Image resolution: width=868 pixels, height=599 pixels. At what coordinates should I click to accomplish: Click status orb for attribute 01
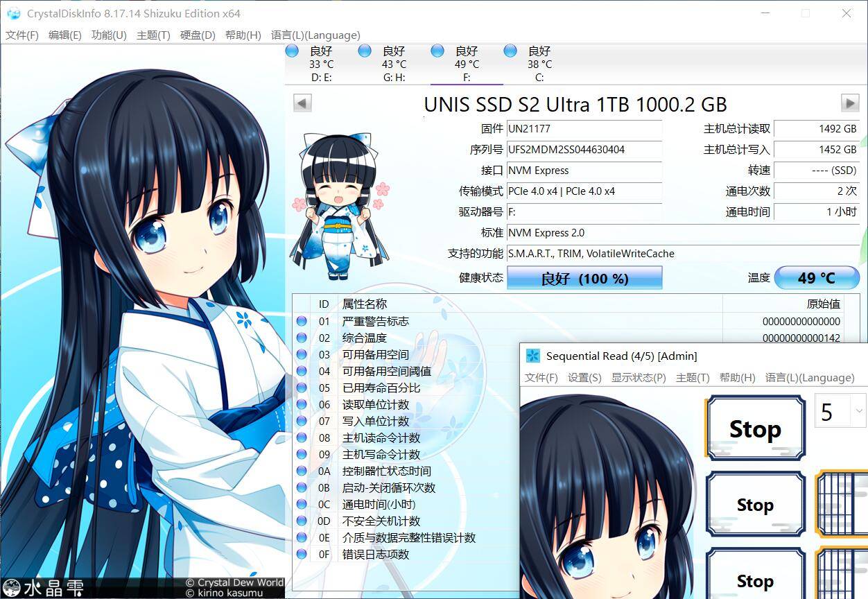(x=302, y=321)
